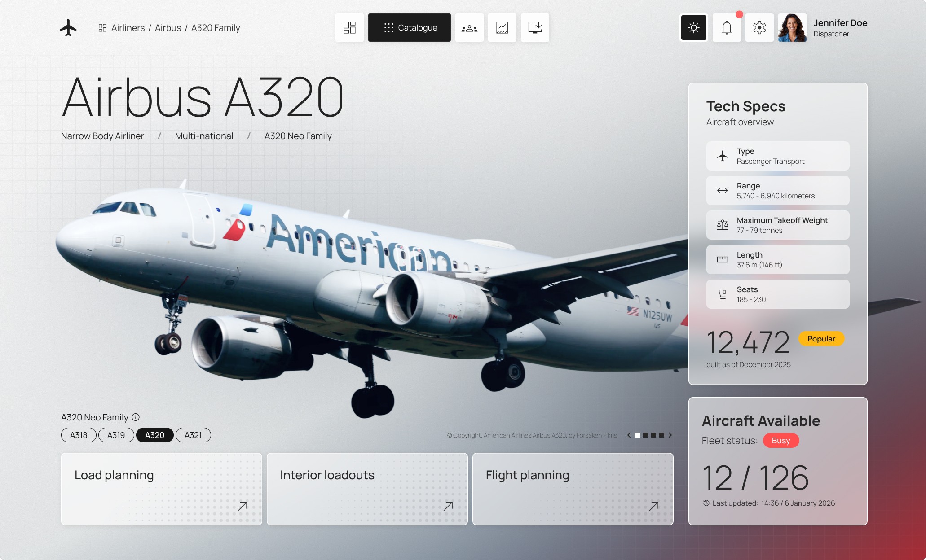Select the A318 variant pill
Viewport: 926px width, 560px height.
tap(79, 435)
